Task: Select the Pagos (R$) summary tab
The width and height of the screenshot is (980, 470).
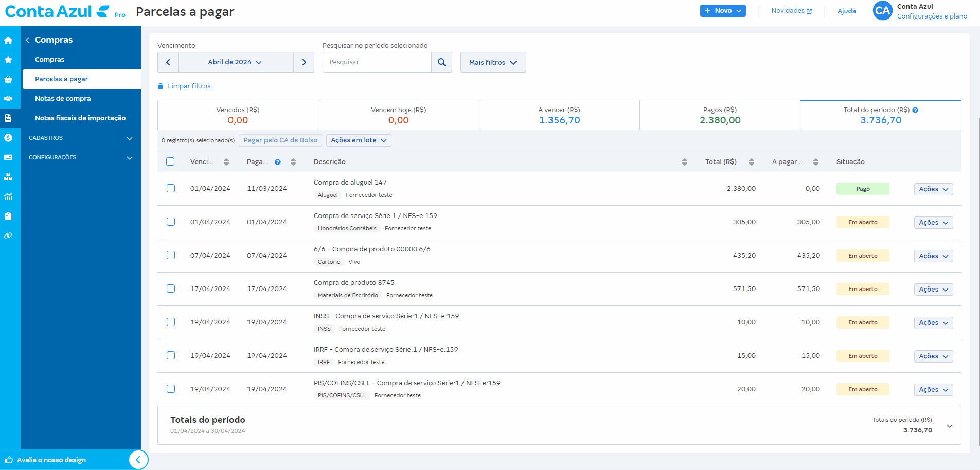Action: (720, 115)
